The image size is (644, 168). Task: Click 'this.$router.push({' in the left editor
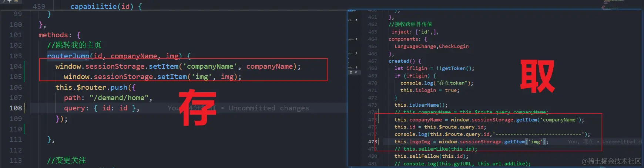(x=95, y=88)
